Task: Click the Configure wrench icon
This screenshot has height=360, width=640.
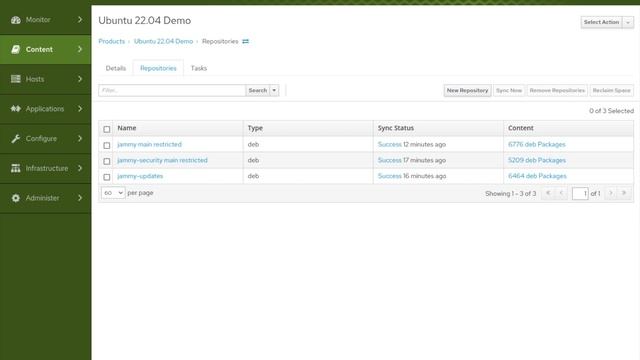Action: [16, 138]
